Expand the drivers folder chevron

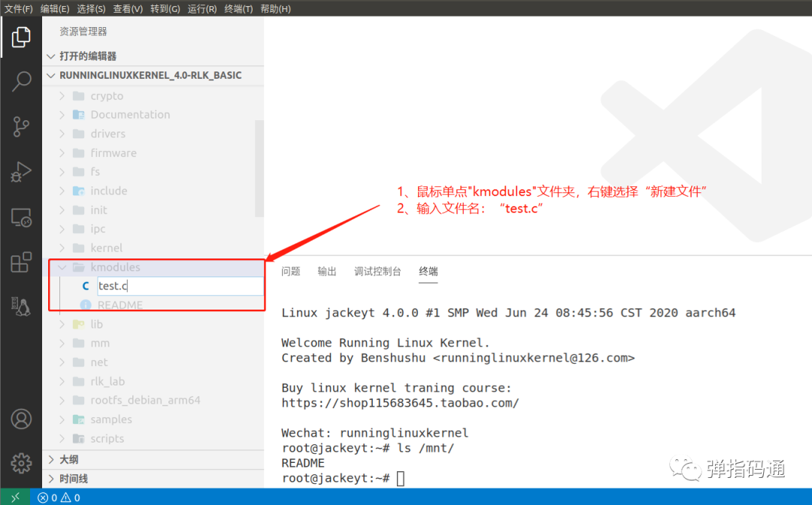[62, 134]
